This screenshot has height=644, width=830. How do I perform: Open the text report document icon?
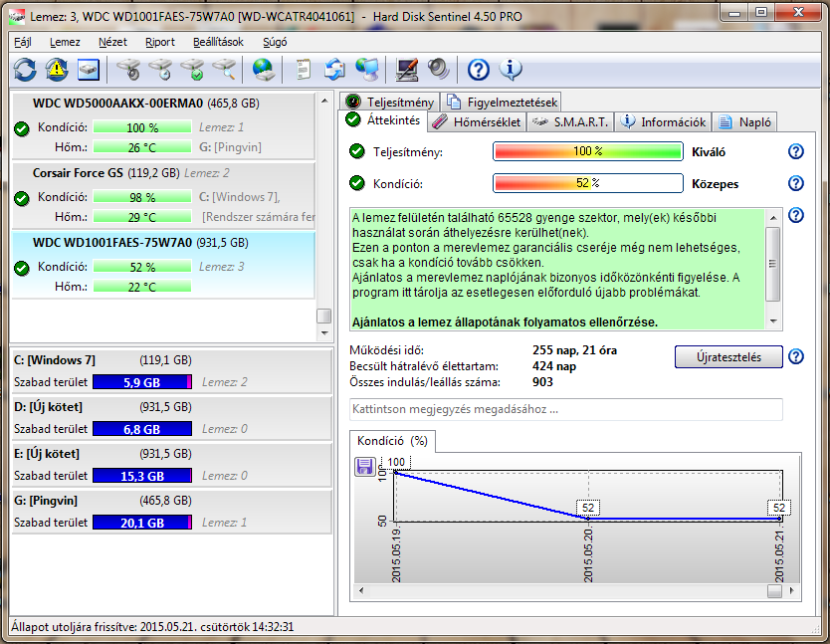point(303,70)
